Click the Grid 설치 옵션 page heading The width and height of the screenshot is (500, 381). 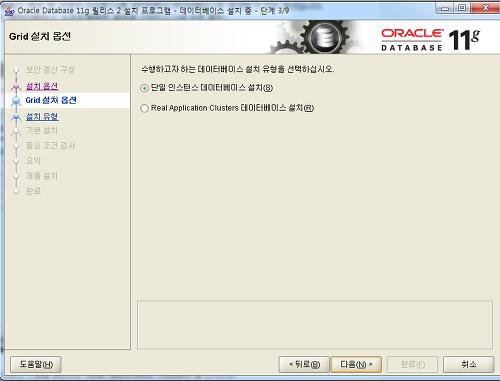[40, 36]
